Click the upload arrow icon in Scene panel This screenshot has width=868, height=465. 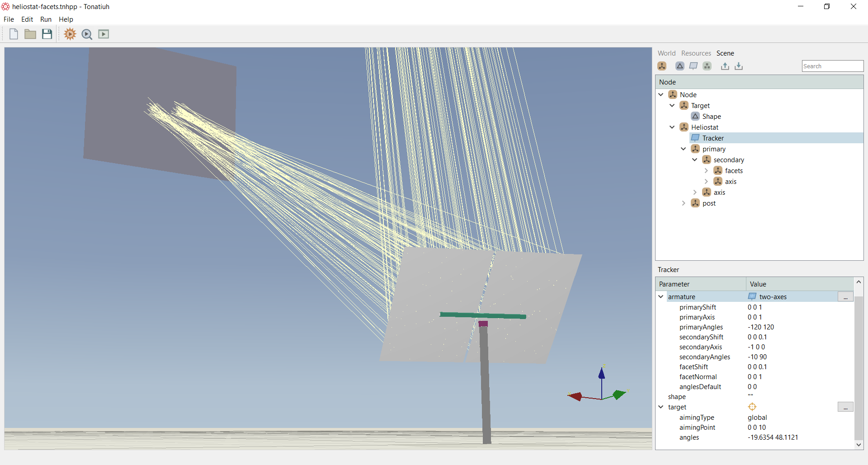725,66
